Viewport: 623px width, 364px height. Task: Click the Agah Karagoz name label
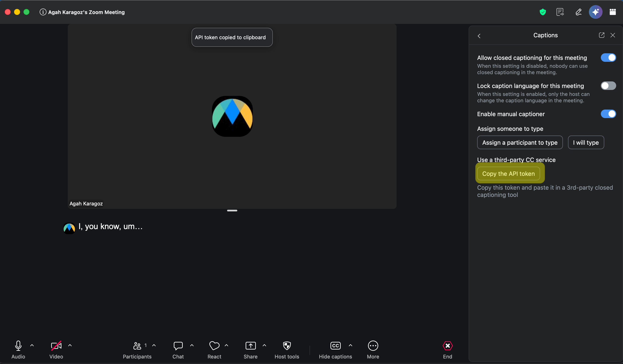click(86, 204)
